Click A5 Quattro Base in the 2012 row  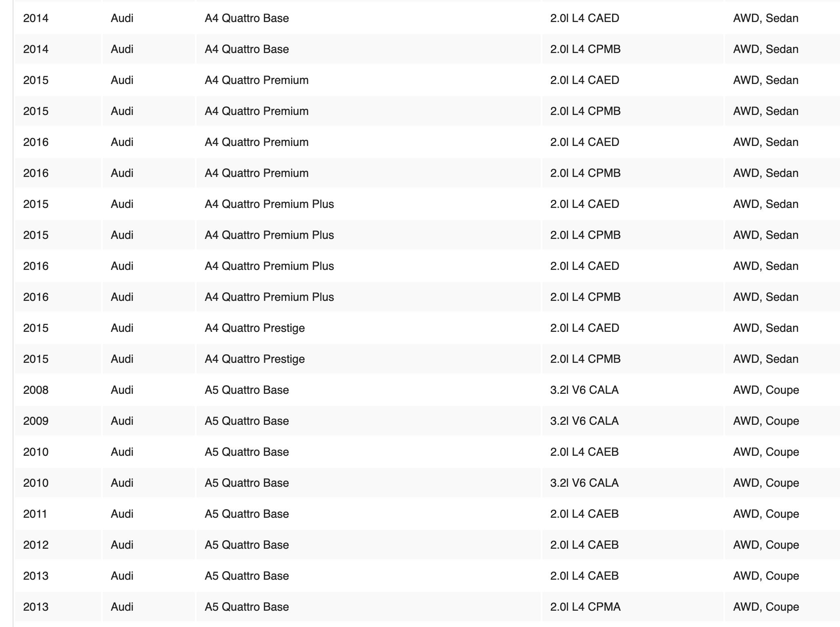[x=247, y=545]
